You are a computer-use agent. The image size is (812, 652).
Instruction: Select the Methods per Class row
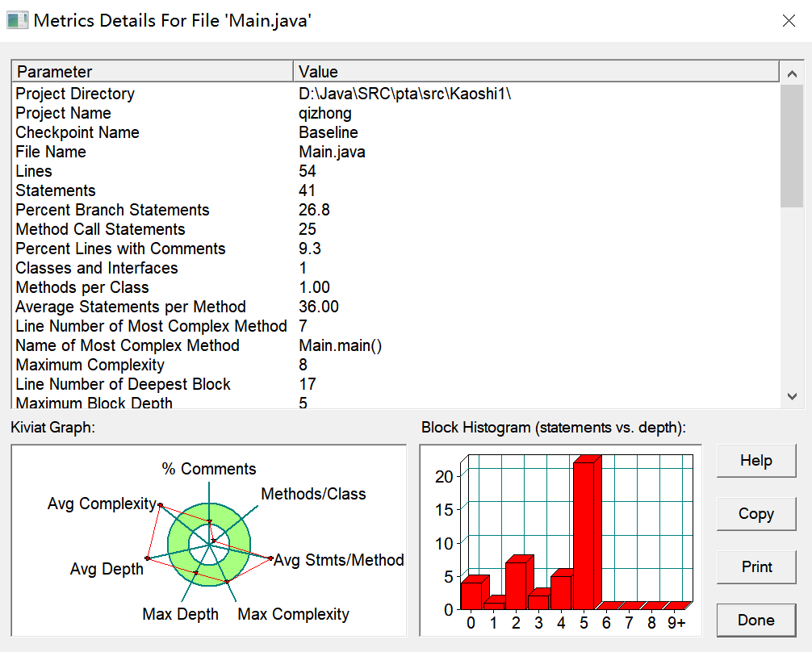click(x=396, y=287)
